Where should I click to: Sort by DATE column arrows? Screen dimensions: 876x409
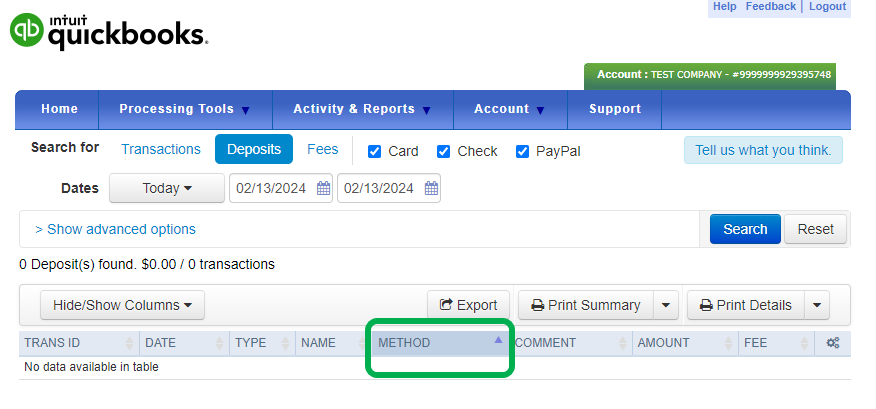[220, 343]
